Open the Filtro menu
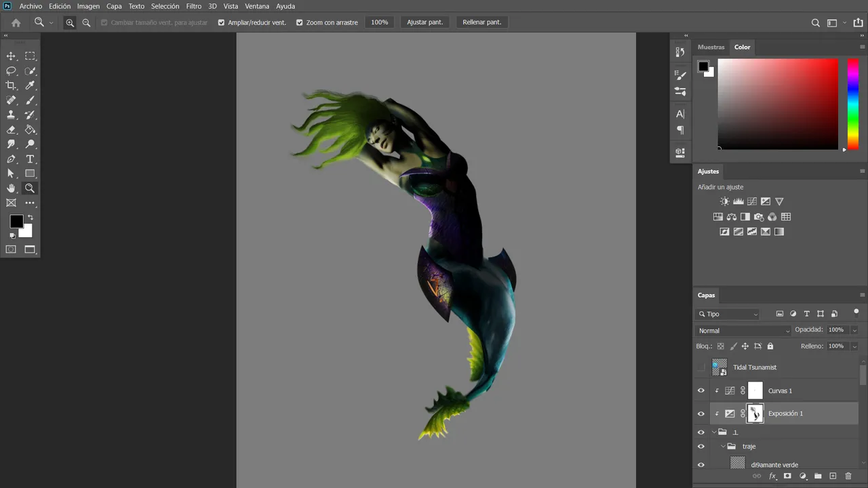This screenshot has width=868, height=488. [x=194, y=6]
